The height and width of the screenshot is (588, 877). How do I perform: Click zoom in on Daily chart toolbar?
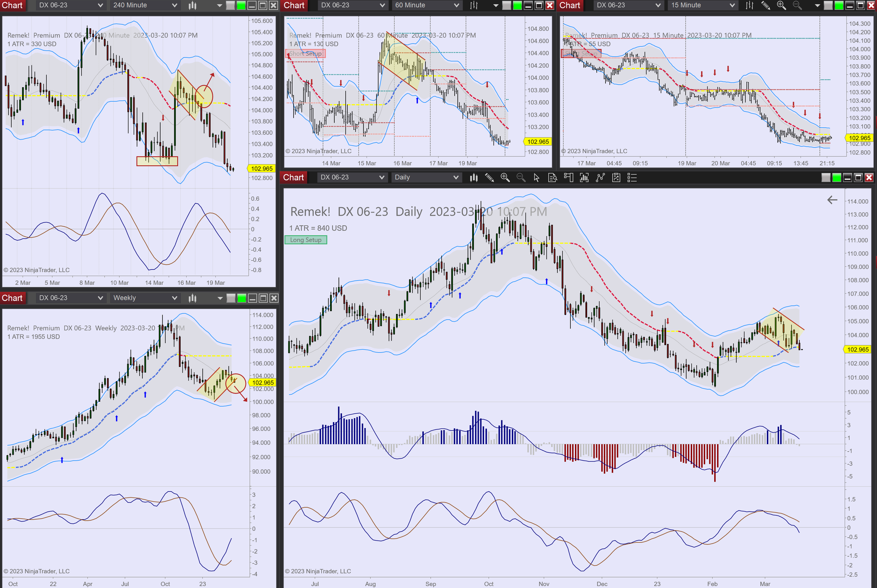[x=505, y=178]
